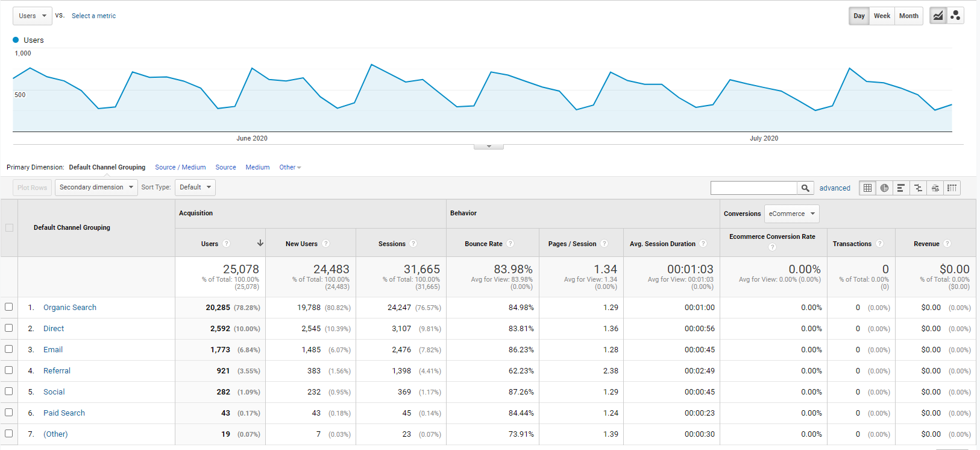Viewport: 980px width, 450px height.
Task: Switch graph granularity to Day
Action: (859, 16)
